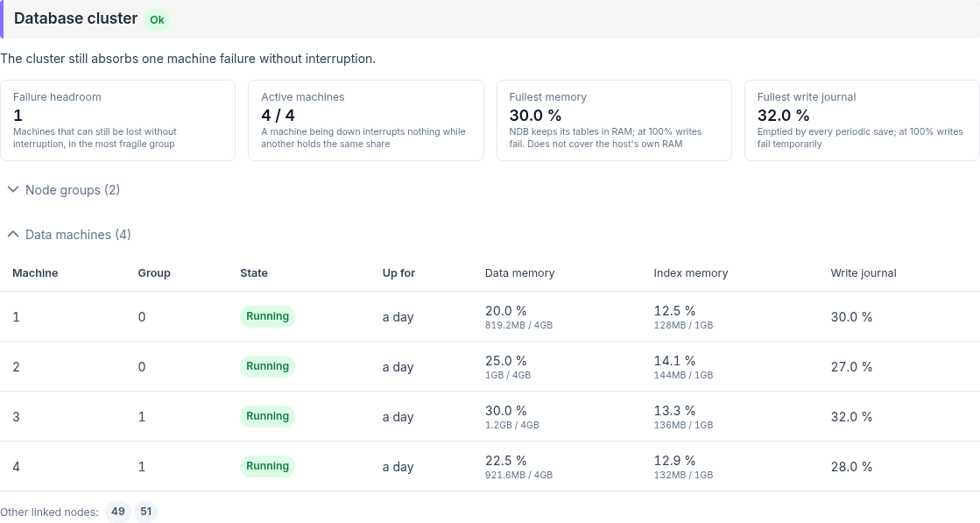The image size is (980, 523).
Task: Open linked node 51
Action: tap(145, 512)
